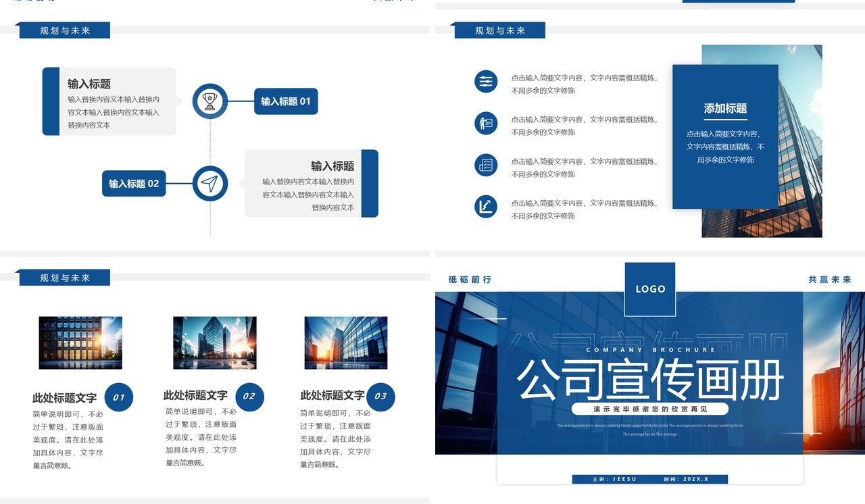This screenshot has height=504, width=865.
Task: Select the description paragraph under title 01
Action: (68, 440)
